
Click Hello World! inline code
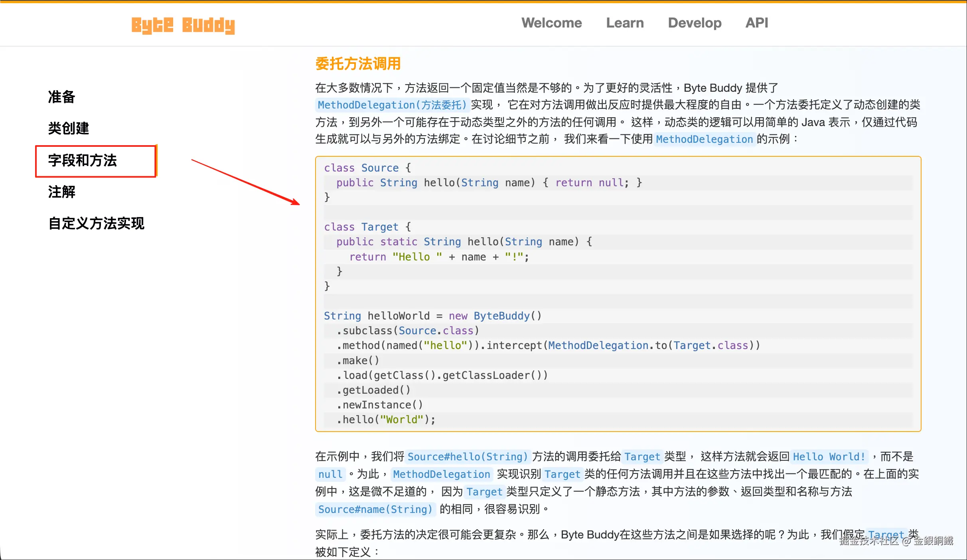pyautogui.click(x=829, y=457)
